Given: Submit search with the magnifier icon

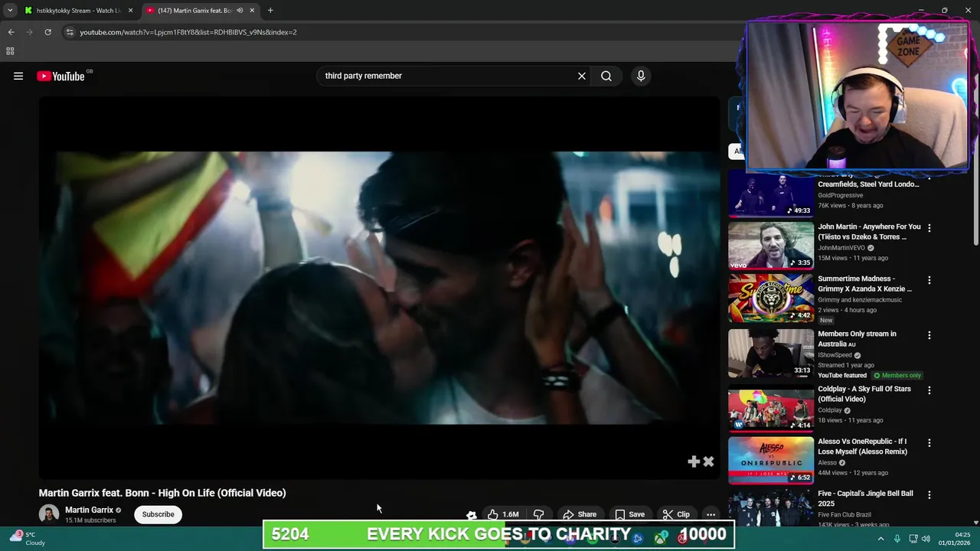Looking at the screenshot, I should click(606, 76).
